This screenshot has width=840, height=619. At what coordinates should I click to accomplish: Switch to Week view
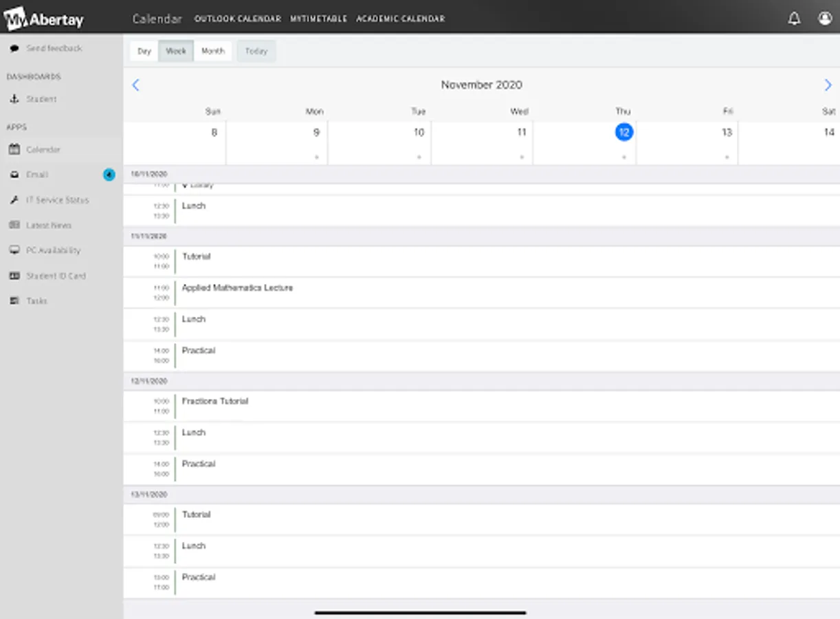[x=176, y=51]
